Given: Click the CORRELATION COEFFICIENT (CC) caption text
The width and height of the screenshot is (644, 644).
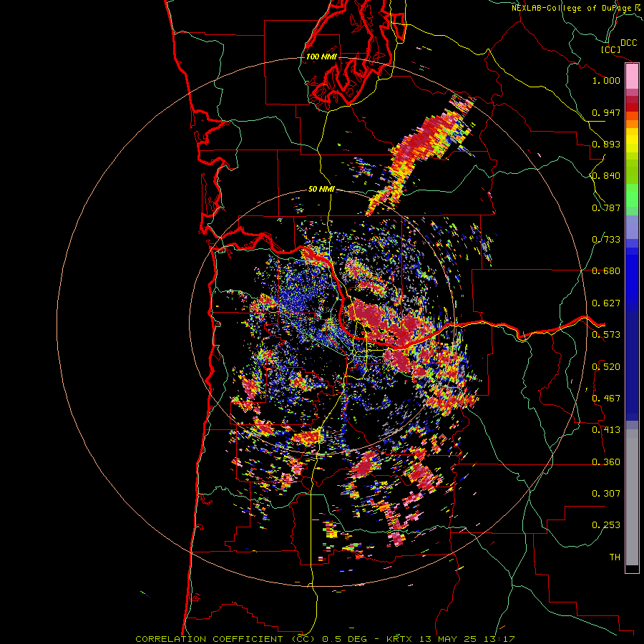Looking at the screenshot, I should (225, 639).
